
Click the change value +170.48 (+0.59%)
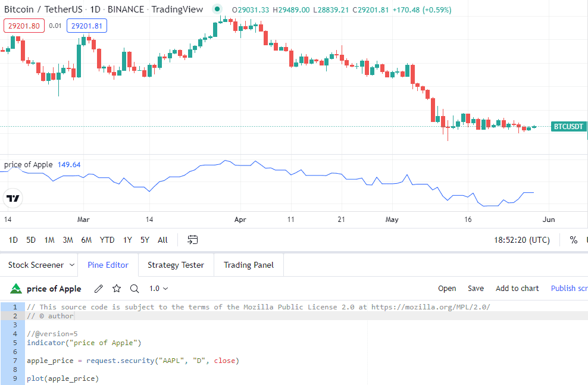coord(422,10)
